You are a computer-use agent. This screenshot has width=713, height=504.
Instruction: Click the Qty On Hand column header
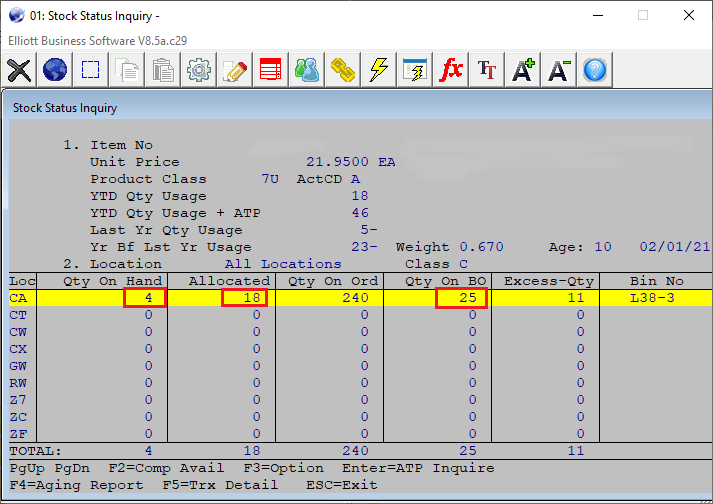coord(112,281)
